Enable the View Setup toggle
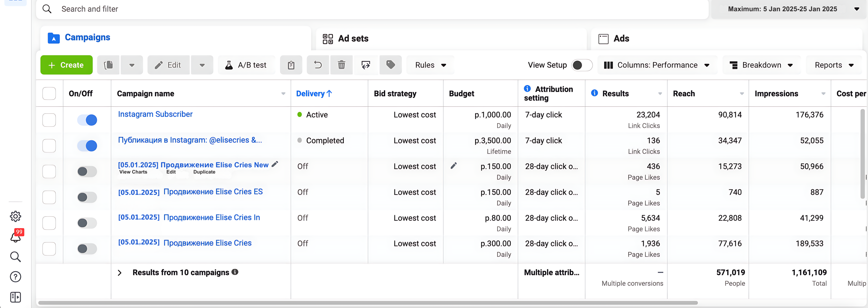 point(582,65)
